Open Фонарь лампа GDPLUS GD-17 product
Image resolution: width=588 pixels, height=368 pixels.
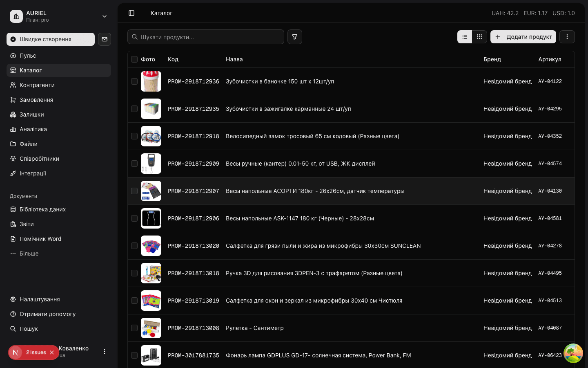click(318, 355)
